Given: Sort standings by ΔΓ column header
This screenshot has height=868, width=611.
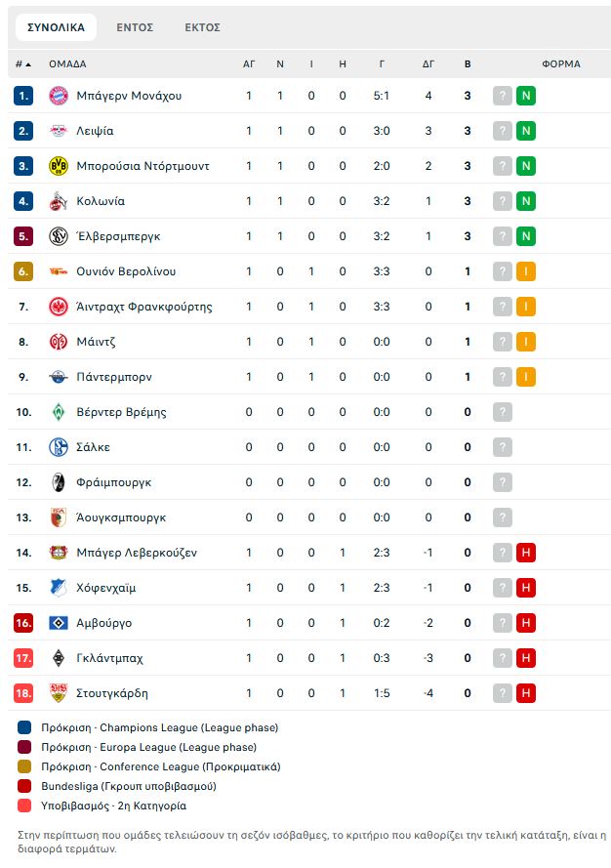Looking at the screenshot, I should coord(428,64).
